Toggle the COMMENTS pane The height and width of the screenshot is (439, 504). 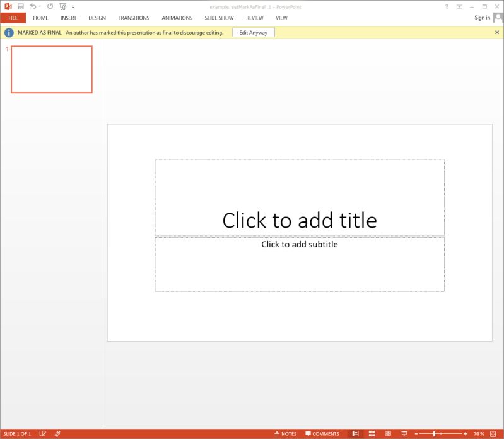(x=322, y=434)
